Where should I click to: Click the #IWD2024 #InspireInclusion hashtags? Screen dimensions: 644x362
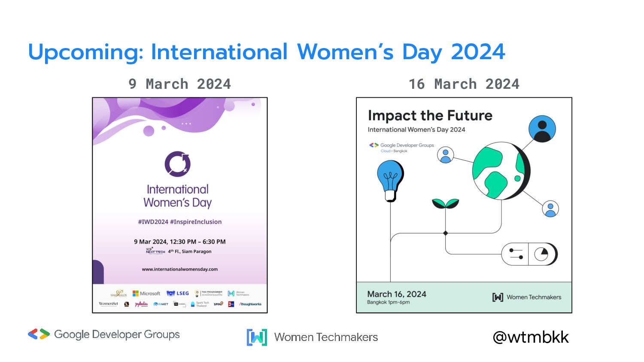180,222
